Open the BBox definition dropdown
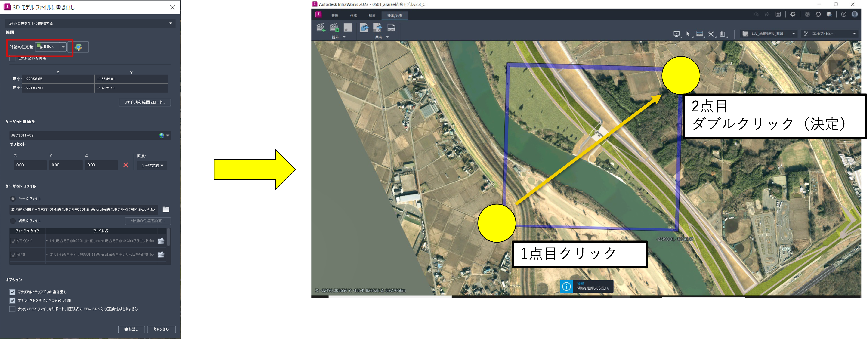The width and height of the screenshot is (868, 339). pyautogui.click(x=63, y=47)
